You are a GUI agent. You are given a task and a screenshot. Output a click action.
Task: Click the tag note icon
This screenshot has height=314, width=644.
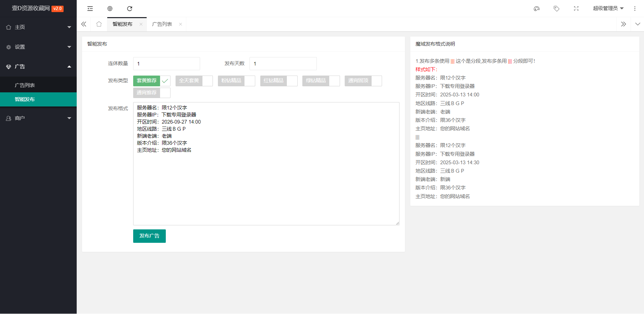point(557,8)
